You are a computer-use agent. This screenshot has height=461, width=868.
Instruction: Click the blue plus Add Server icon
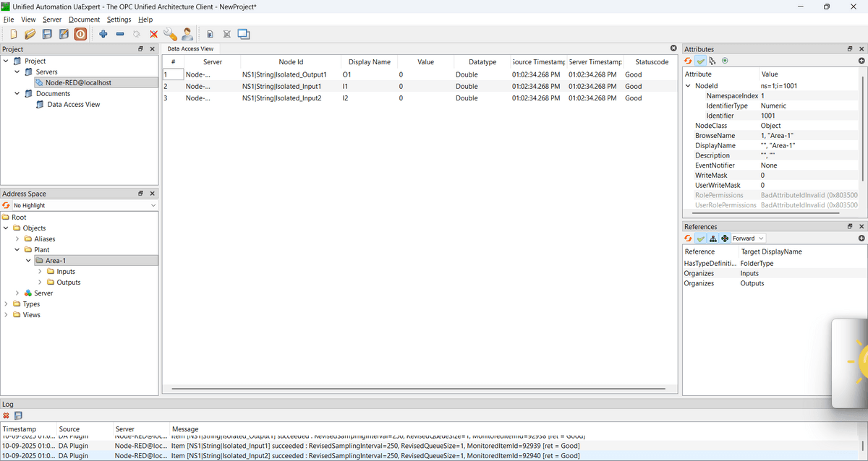(x=103, y=34)
